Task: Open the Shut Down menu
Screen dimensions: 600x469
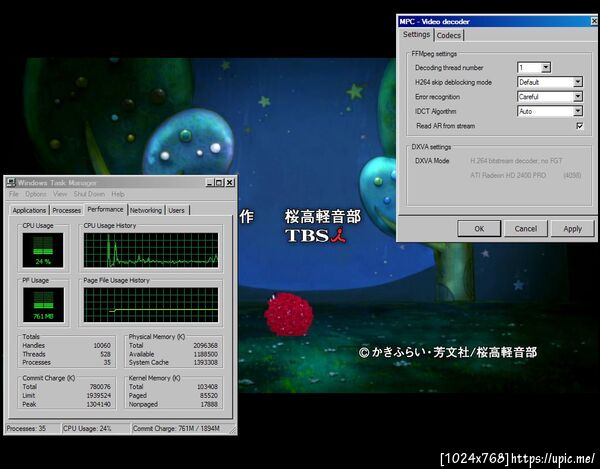Action: pos(89,194)
